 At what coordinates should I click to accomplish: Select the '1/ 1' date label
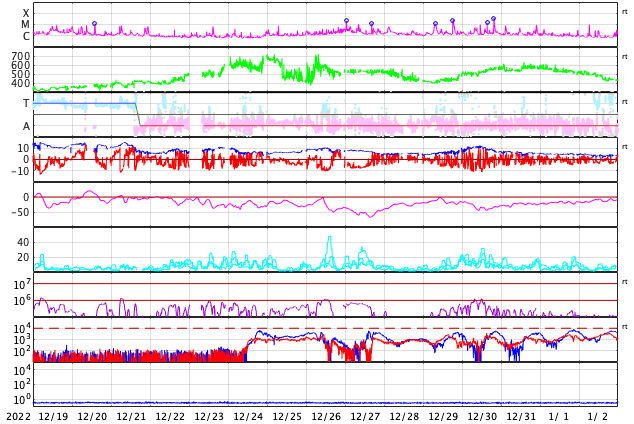click(x=559, y=417)
